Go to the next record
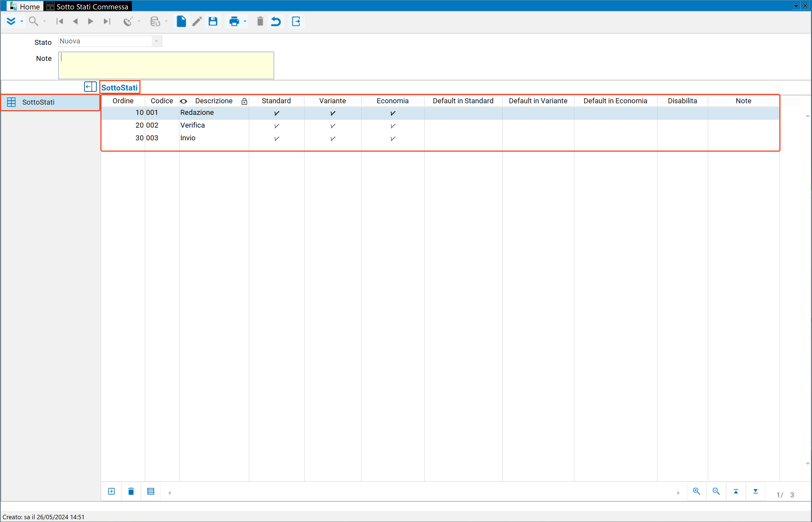Viewport: 812px width, 522px height. (90, 21)
